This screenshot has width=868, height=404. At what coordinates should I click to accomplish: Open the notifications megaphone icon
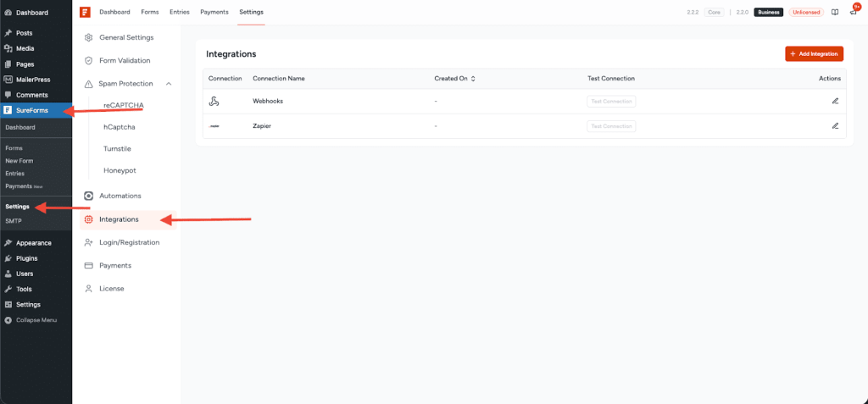pyautogui.click(x=853, y=13)
